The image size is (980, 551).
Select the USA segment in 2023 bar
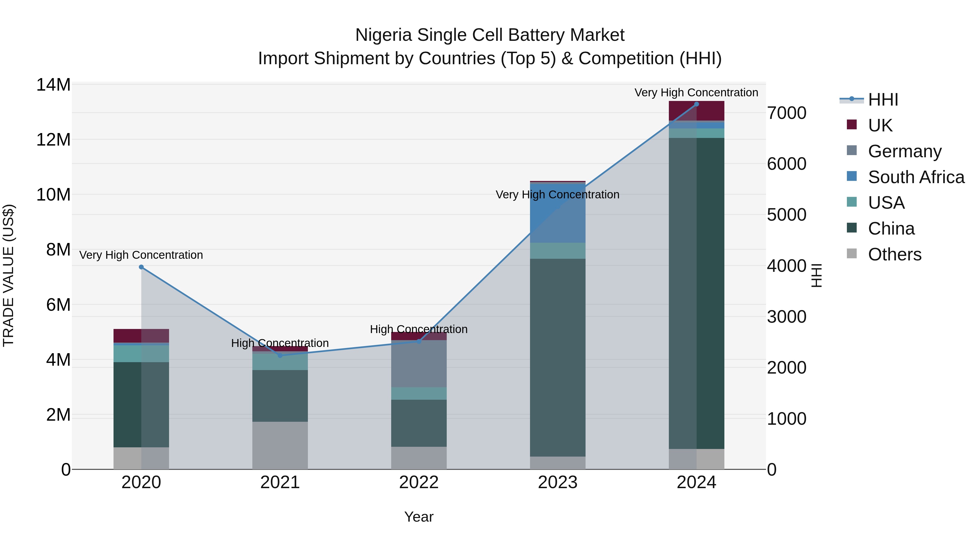tap(558, 251)
